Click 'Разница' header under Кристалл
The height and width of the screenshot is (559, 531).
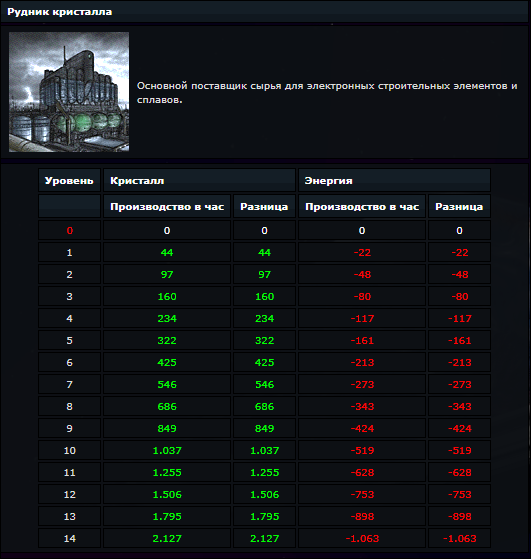(264, 207)
